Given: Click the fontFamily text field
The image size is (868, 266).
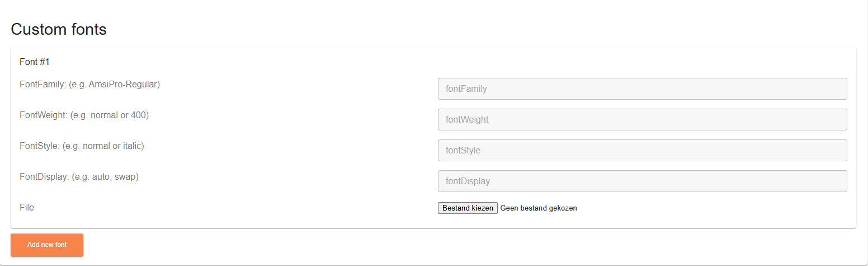Looking at the screenshot, I should click(642, 88).
